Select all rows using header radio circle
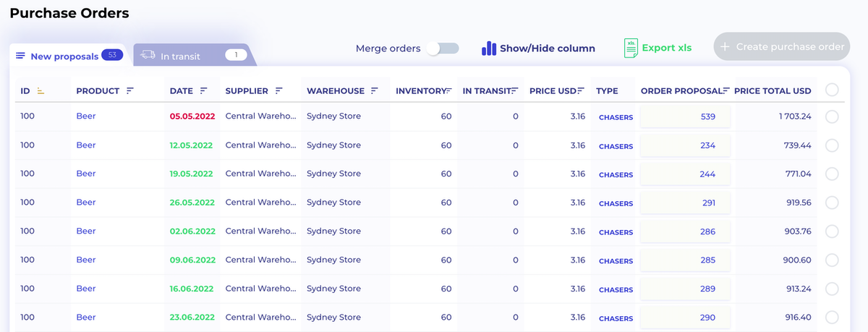 pyautogui.click(x=832, y=90)
